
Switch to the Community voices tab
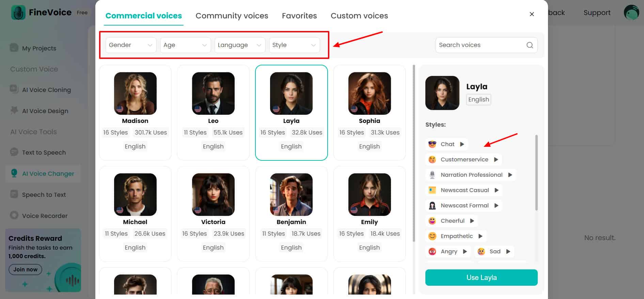(232, 16)
